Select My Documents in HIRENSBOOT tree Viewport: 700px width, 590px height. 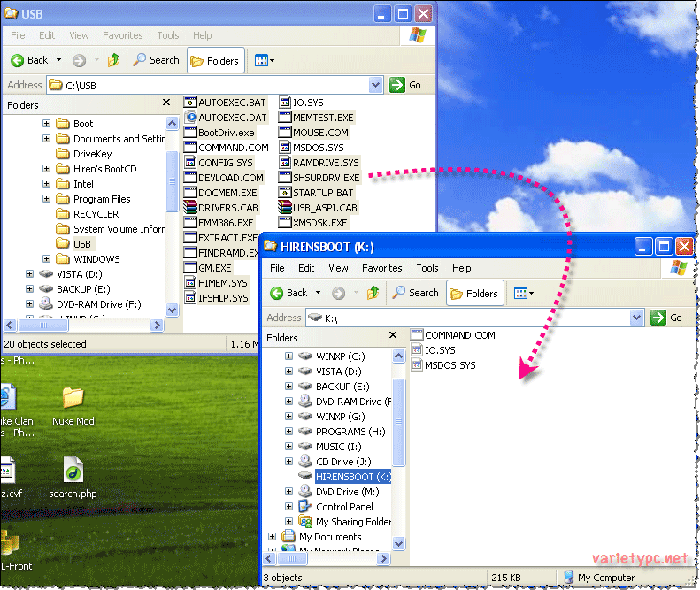[x=321, y=536]
